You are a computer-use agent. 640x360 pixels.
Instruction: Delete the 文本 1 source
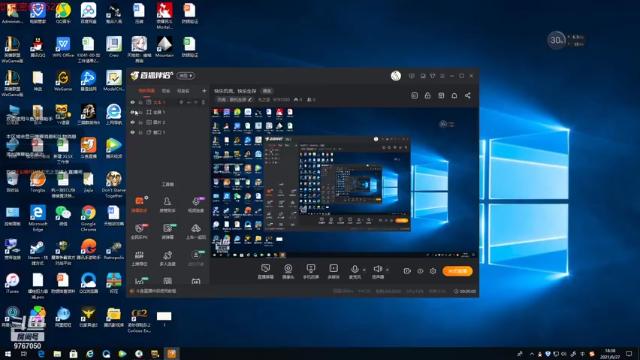coord(203,102)
